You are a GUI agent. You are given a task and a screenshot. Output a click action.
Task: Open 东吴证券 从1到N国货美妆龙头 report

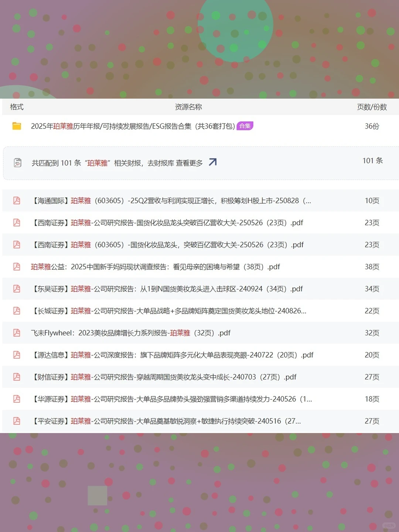tap(167, 289)
